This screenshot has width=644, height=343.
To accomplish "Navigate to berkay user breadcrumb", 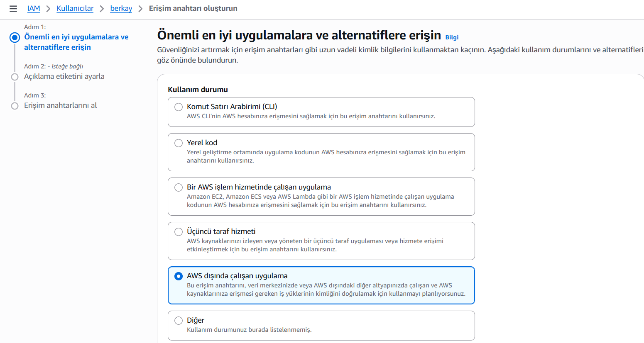I will 121,8.
